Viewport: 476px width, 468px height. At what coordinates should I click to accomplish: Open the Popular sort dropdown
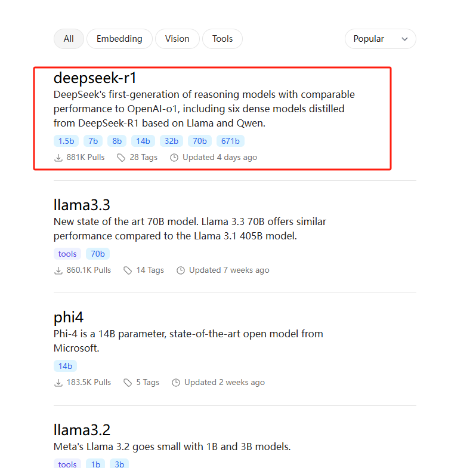[x=380, y=39]
